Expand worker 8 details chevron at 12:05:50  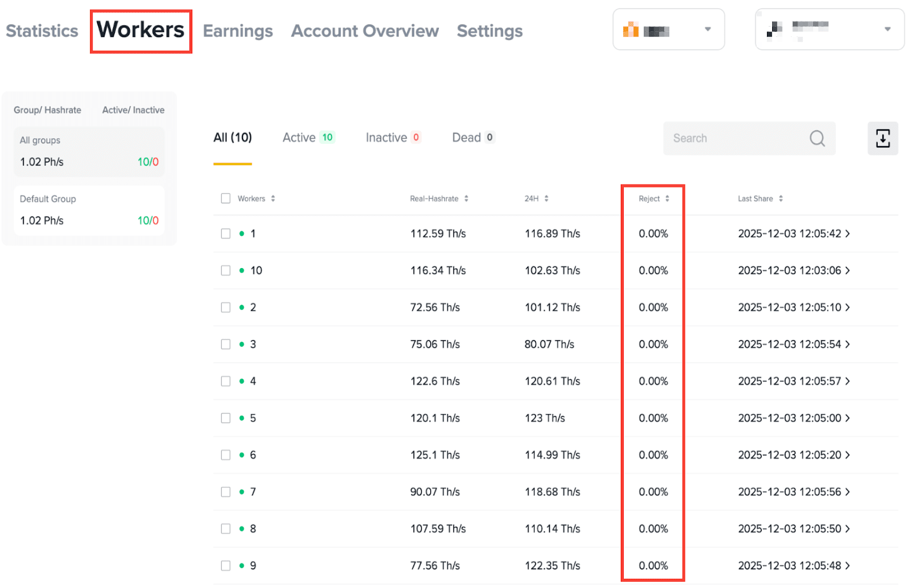pyautogui.click(x=848, y=529)
